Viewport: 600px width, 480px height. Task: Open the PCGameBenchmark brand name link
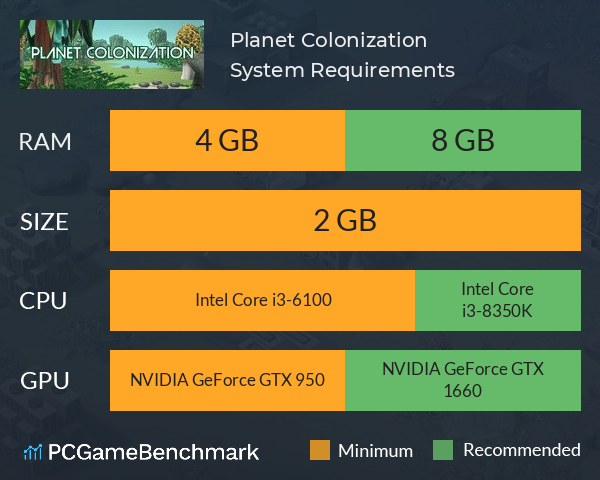coord(153,452)
